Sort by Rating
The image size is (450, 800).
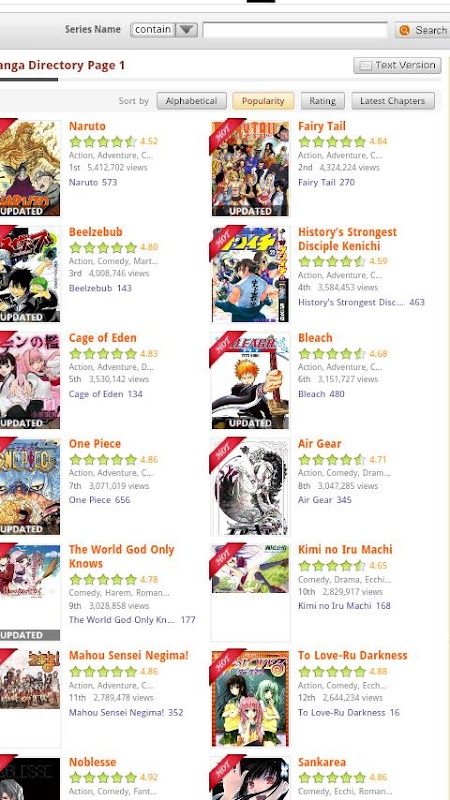[322, 101]
